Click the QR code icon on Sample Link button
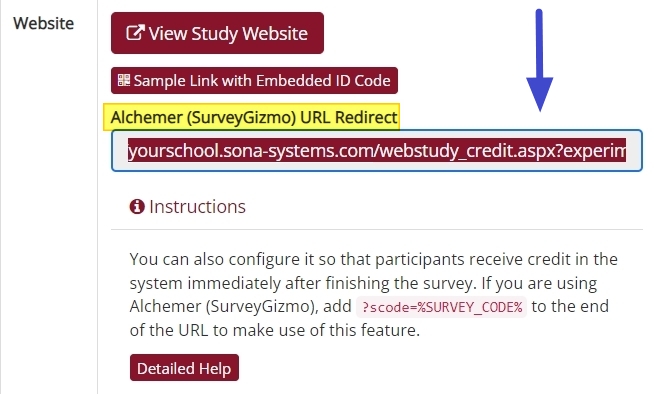This screenshot has height=394, width=654. (124, 80)
